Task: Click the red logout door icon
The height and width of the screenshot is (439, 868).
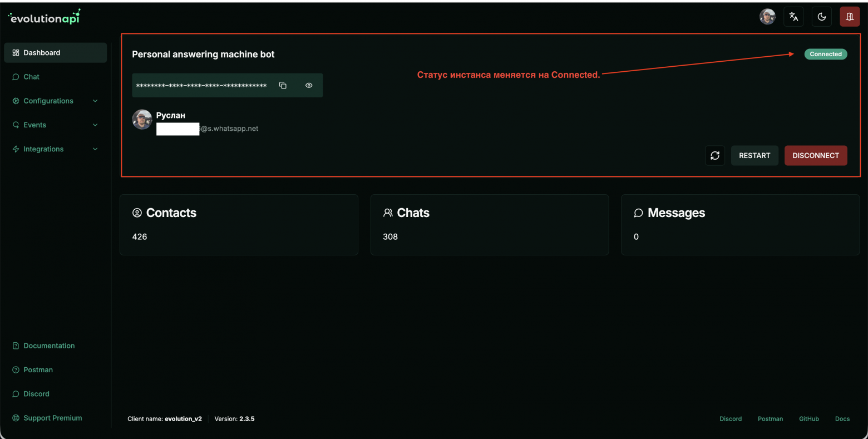Action: 850,17
